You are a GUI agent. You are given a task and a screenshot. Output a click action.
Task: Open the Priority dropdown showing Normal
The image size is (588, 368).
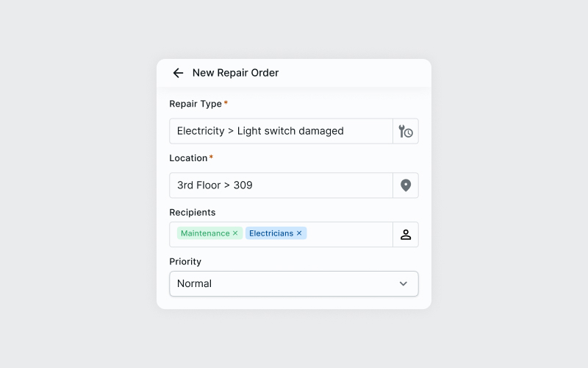[287, 283]
